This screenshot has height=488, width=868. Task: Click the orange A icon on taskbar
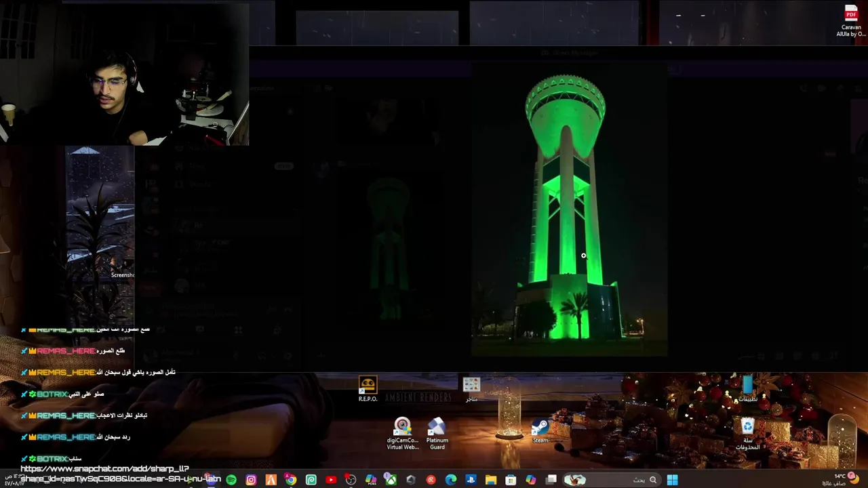[x=271, y=480]
